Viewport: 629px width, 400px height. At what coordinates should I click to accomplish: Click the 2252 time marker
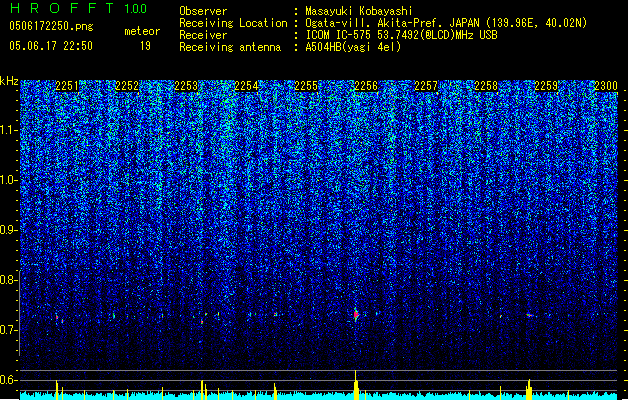pyautogui.click(x=127, y=86)
